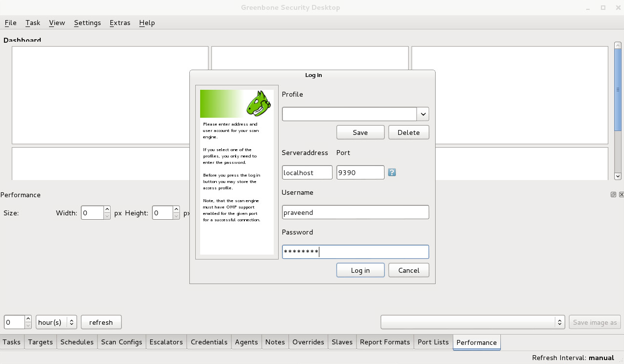Click inside the Serveraddress field
This screenshot has width=624, height=364.
307,172
